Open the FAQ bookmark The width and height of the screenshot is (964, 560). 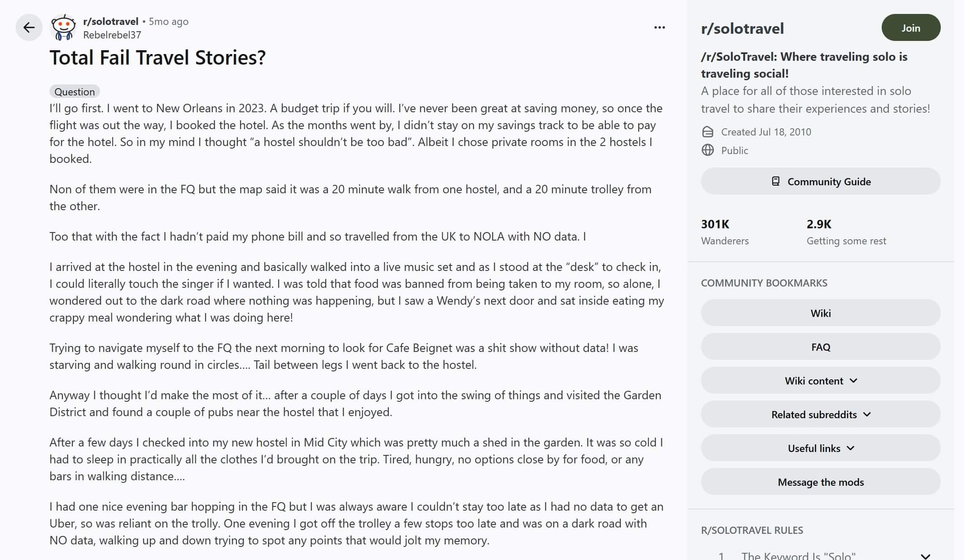pos(820,347)
